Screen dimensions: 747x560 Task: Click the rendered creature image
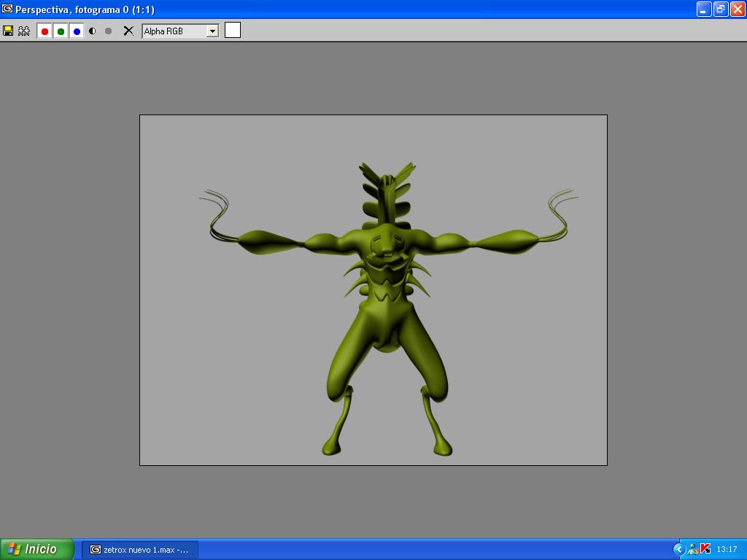pos(373,290)
